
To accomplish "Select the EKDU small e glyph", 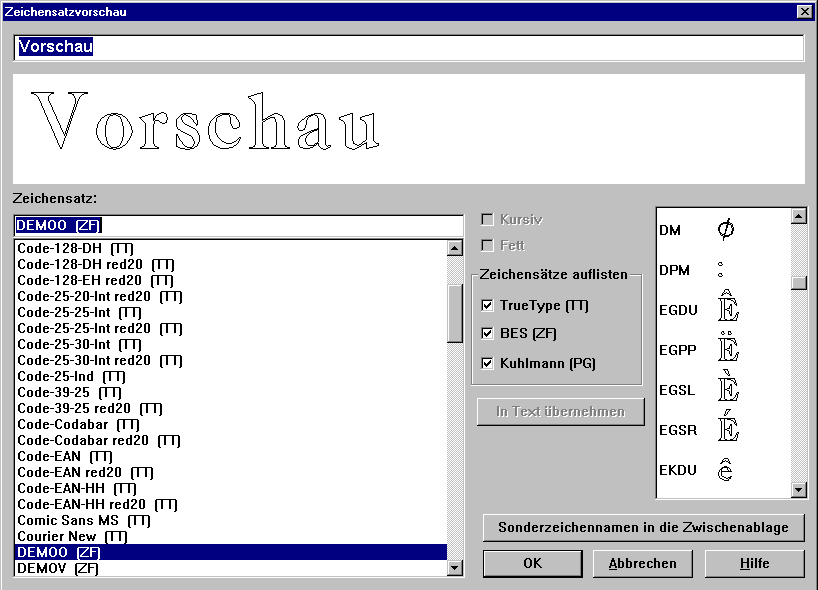I will [726, 469].
